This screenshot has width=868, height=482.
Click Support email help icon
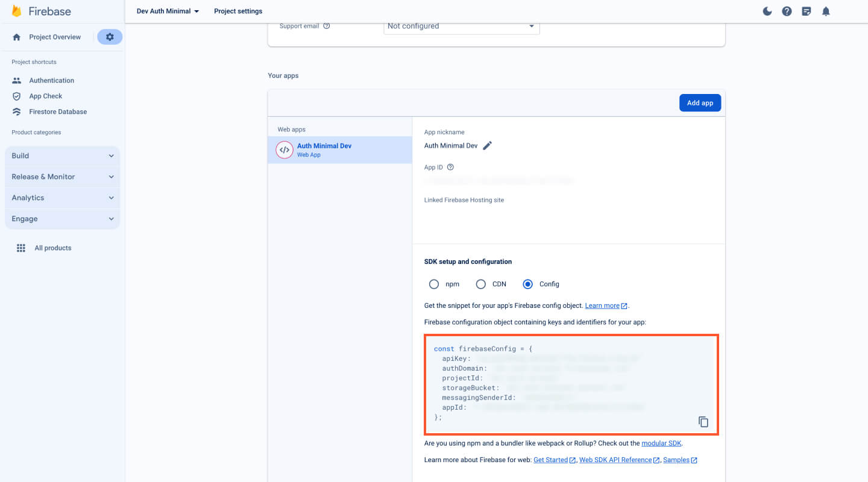point(327,26)
